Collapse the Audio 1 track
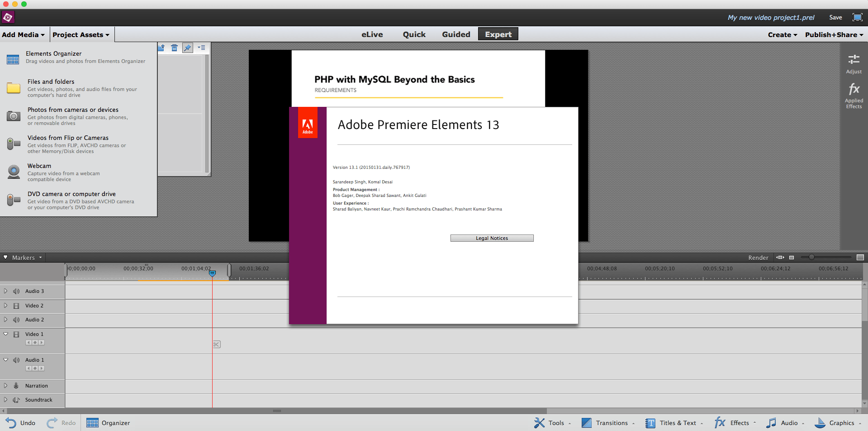Viewport: 868px width, 431px height. (x=5, y=360)
